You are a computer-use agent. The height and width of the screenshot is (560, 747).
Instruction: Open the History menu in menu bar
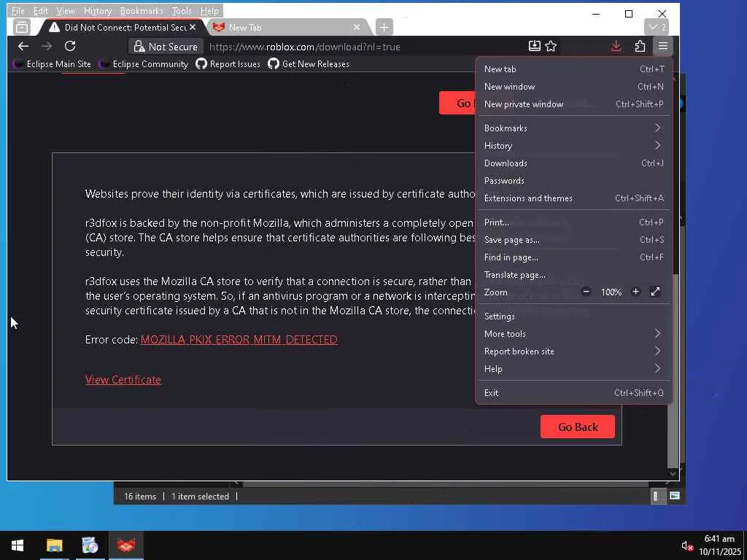pyautogui.click(x=98, y=10)
